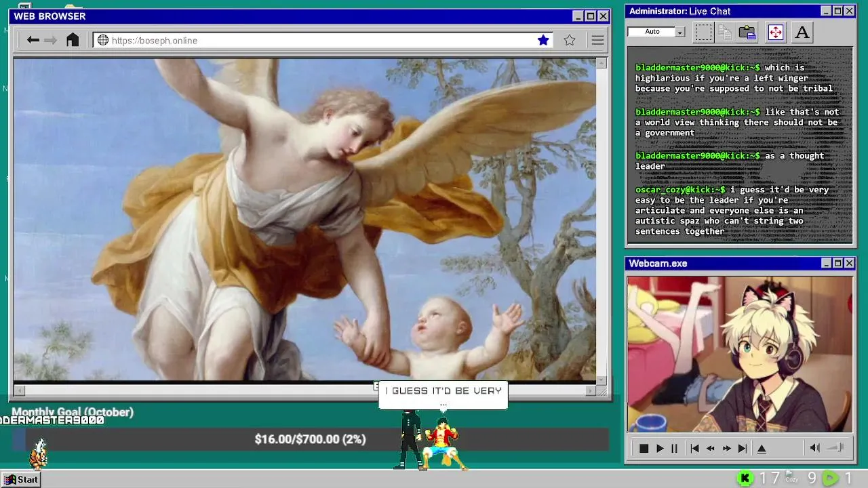Fast forward the Webcam.exe player

pos(727,448)
